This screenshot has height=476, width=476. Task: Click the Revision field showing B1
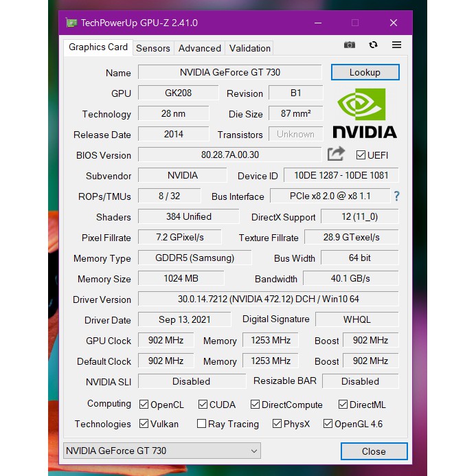pyautogui.click(x=295, y=93)
